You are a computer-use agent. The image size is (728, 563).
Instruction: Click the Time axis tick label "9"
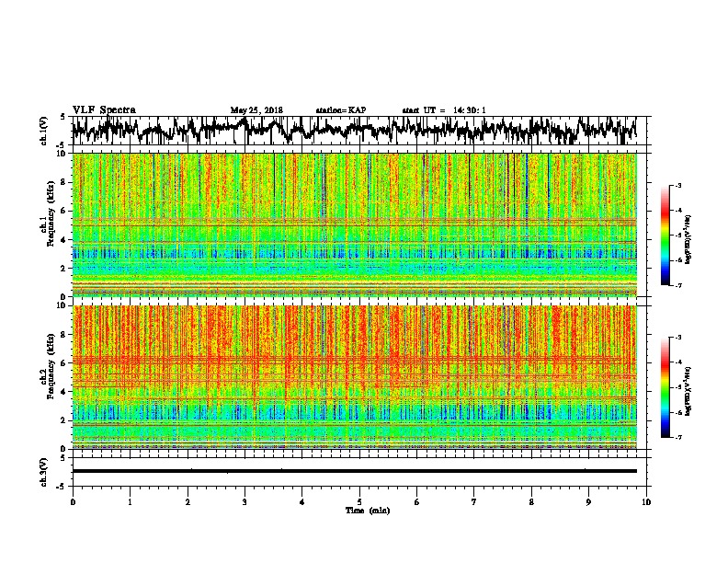click(588, 502)
